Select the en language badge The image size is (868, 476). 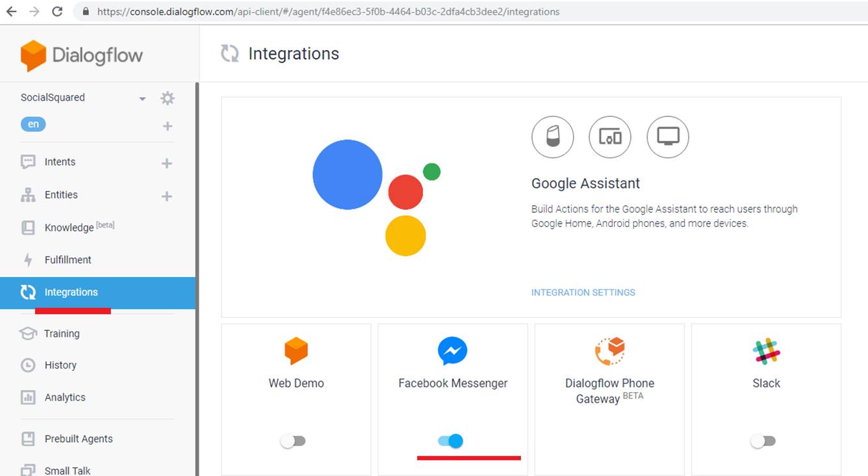tap(33, 124)
